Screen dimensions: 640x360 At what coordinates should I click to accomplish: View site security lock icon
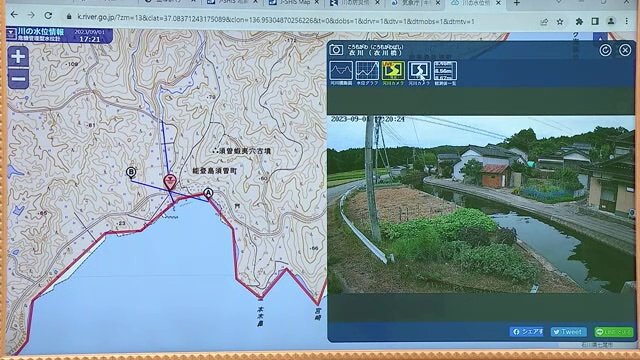(69, 17)
